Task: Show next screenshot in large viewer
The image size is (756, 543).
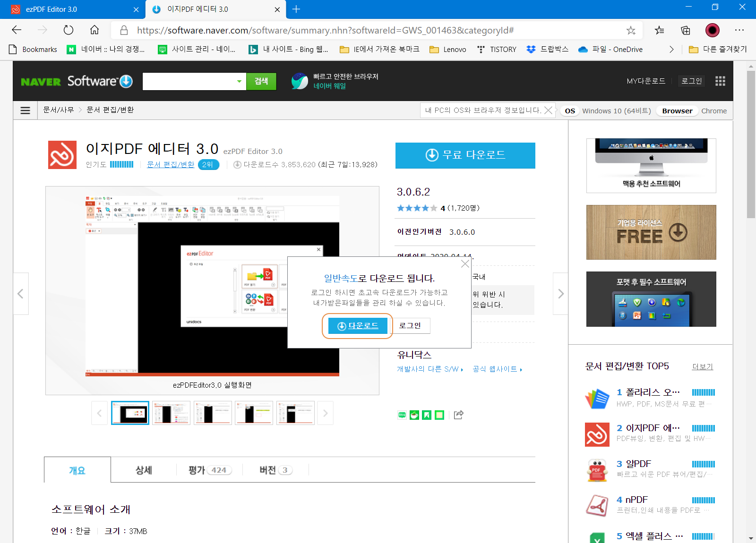Action: click(561, 294)
